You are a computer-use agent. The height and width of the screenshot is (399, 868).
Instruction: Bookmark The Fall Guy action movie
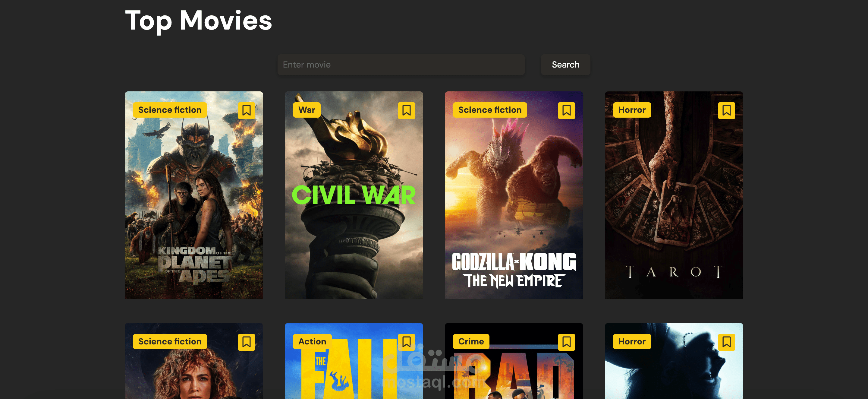pos(406,342)
